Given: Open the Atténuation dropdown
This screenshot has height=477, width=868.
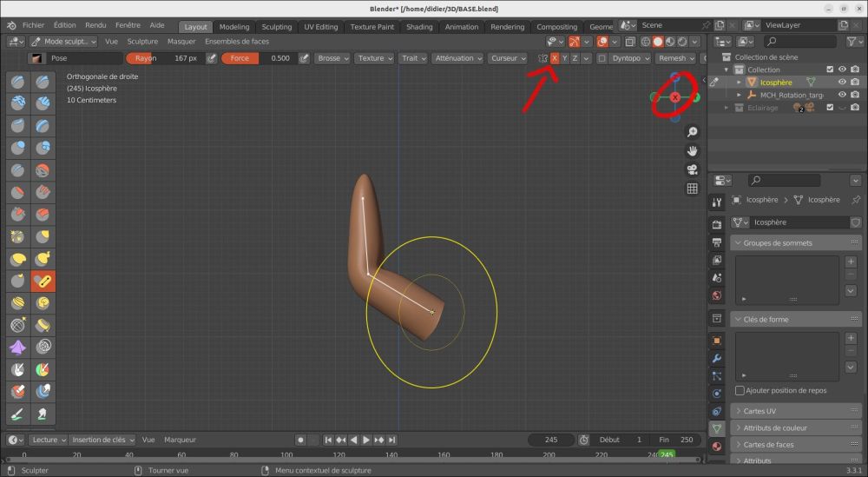Looking at the screenshot, I should point(457,58).
